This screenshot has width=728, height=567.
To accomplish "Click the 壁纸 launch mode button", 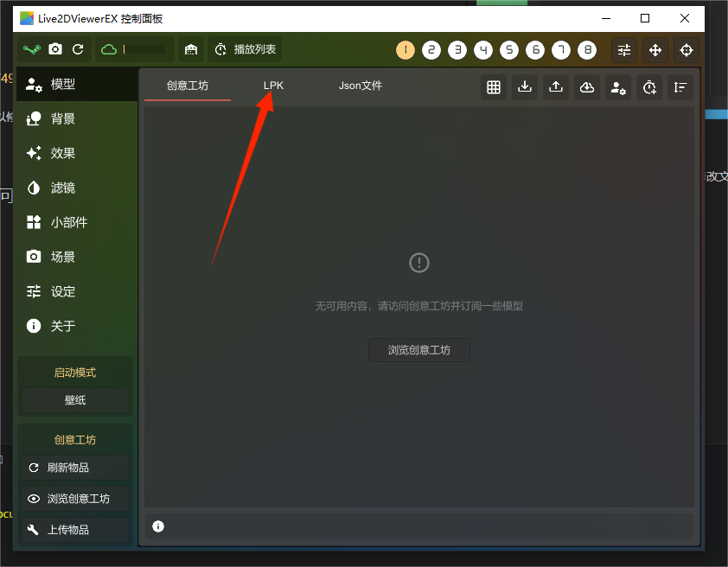I will (75, 400).
